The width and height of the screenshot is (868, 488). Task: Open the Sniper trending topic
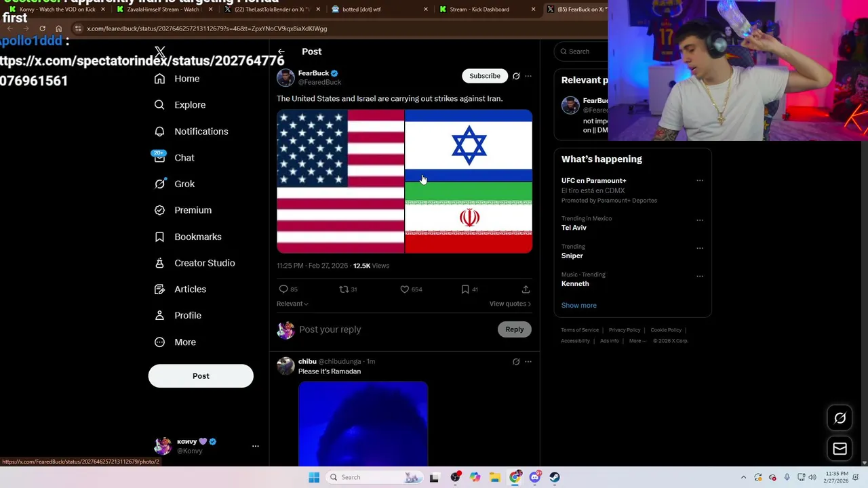click(x=572, y=256)
